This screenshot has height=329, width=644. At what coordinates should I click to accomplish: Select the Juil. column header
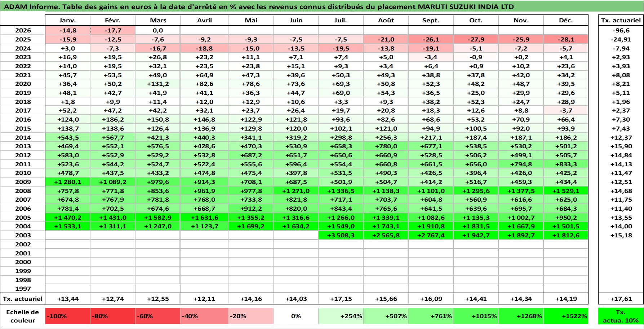[x=341, y=20]
